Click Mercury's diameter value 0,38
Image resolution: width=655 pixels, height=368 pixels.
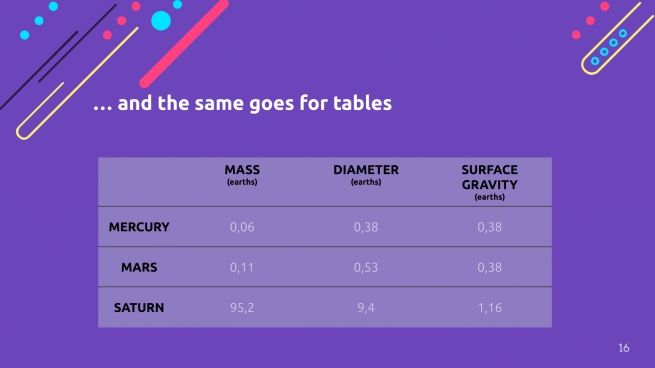[366, 227]
